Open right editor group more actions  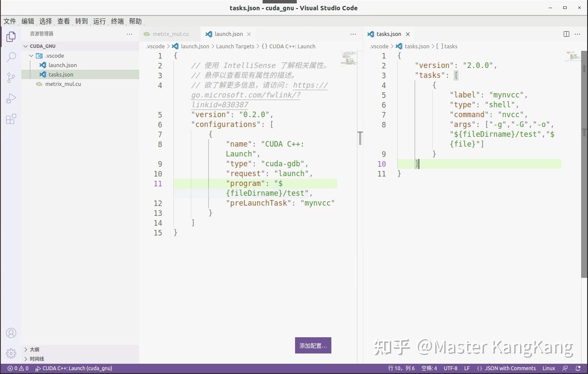click(577, 34)
